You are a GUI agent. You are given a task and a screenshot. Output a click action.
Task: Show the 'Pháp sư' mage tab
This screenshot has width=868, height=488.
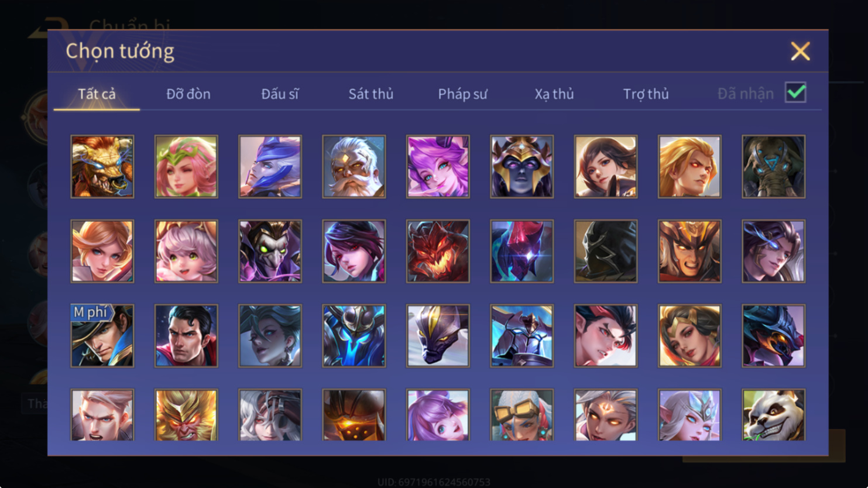(462, 94)
